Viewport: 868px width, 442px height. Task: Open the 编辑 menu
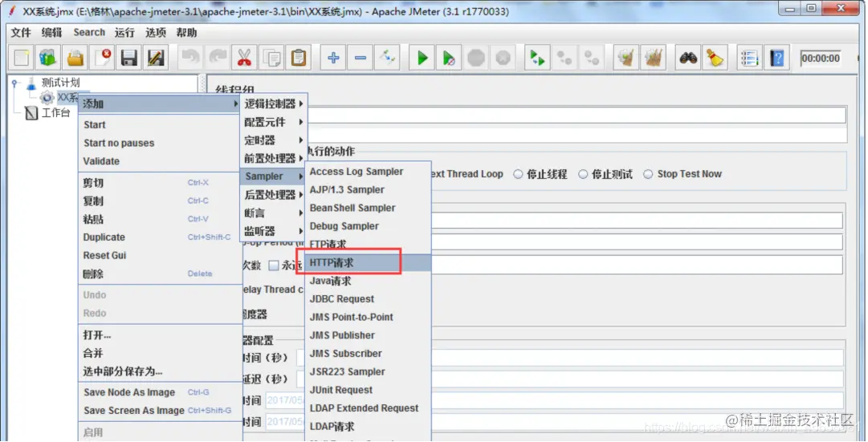(x=52, y=33)
